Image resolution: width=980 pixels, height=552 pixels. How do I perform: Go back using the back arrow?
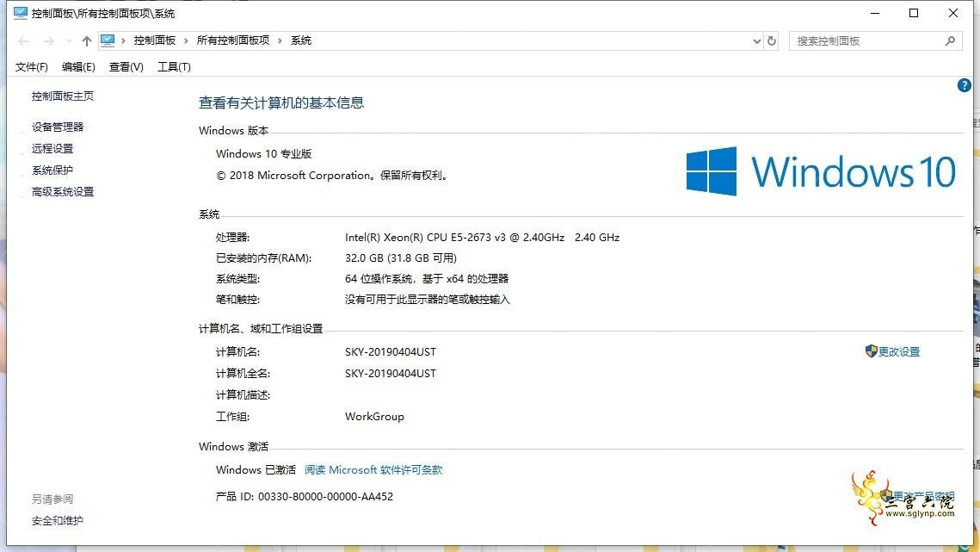coord(24,41)
